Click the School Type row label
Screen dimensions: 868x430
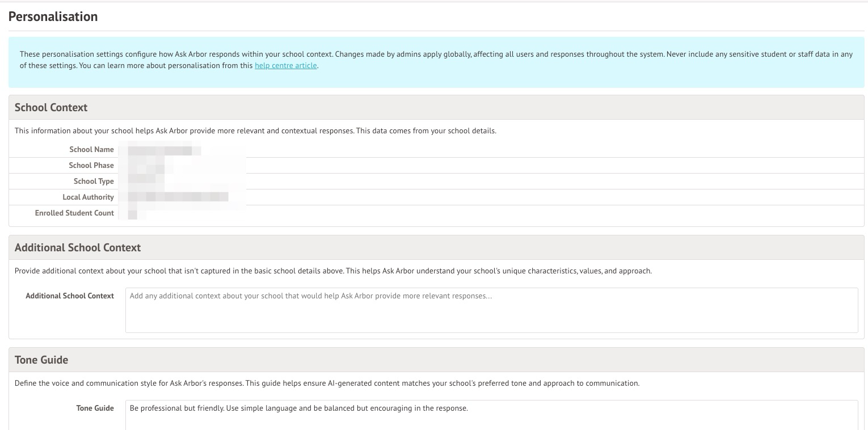pos(94,182)
